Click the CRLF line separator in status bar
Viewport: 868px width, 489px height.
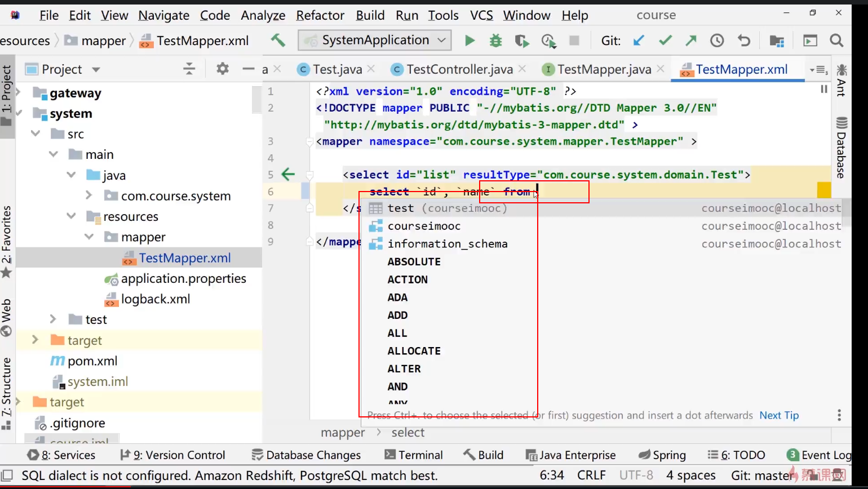[x=591, y=475]
